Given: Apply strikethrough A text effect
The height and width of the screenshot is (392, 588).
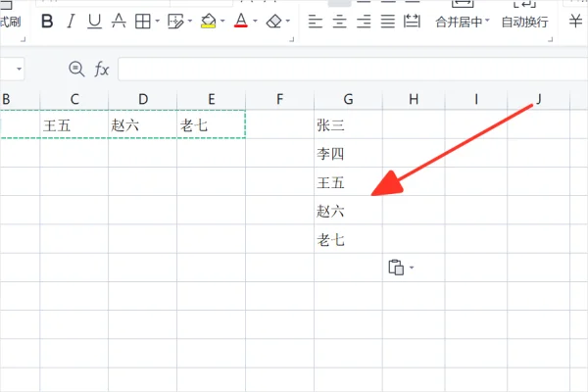Looking at the screenshot, I should point(119,21).
